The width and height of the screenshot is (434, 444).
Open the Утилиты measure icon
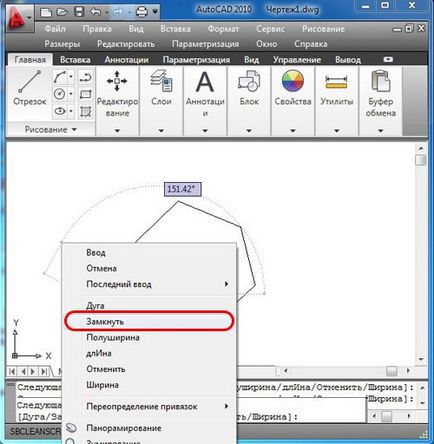pos(336,82)
